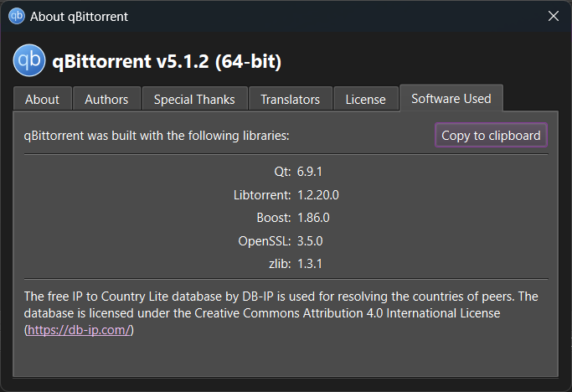Copy library list to clipboard
This screenshot has width=572, height=392.
[x=491, y=136]
